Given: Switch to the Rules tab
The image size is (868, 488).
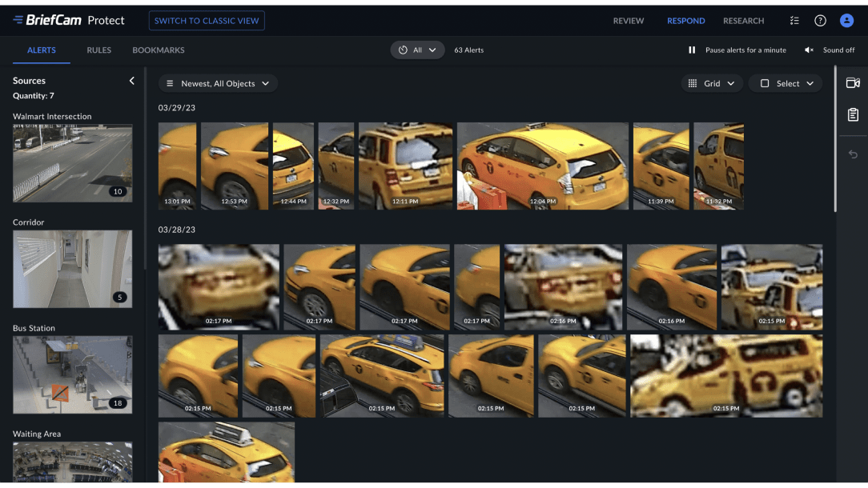Looking at the screenshot, I should [99, 50].
